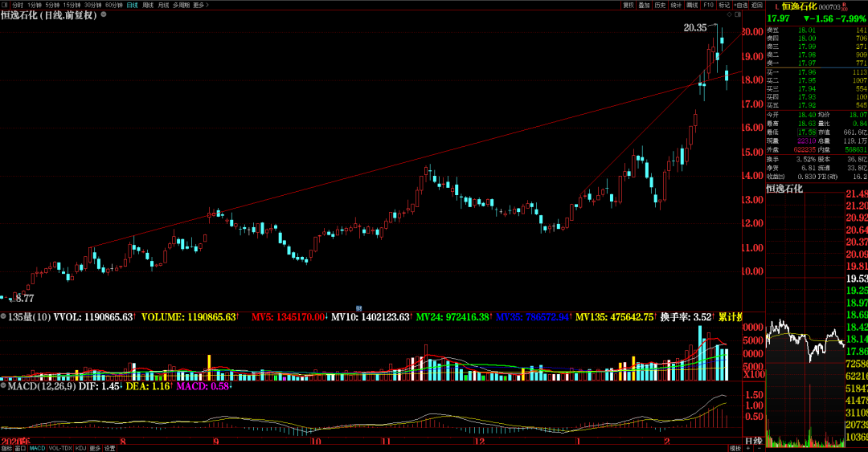Click the 复权 toolbar button
The width and height of the screenshot is (868, 452).
[628, 5]
